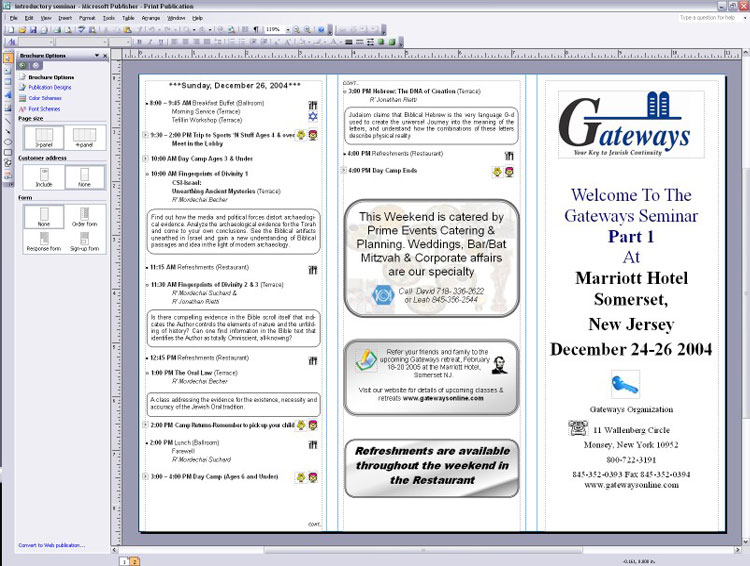Viewport: 750px width, 566px height.
Task: Open the Brochure Options pane menu arrow
Action: tap(97, 55)
